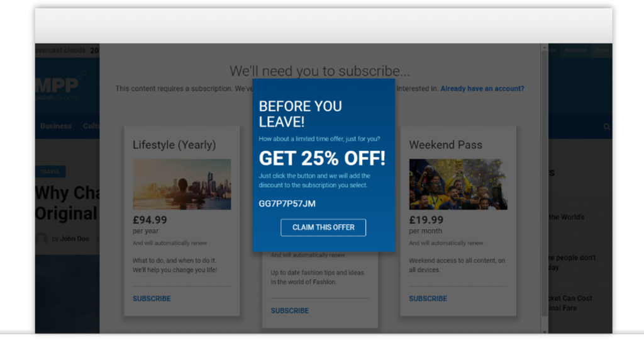Click the CLAIM THIS OFFER button

pos(323,227)
